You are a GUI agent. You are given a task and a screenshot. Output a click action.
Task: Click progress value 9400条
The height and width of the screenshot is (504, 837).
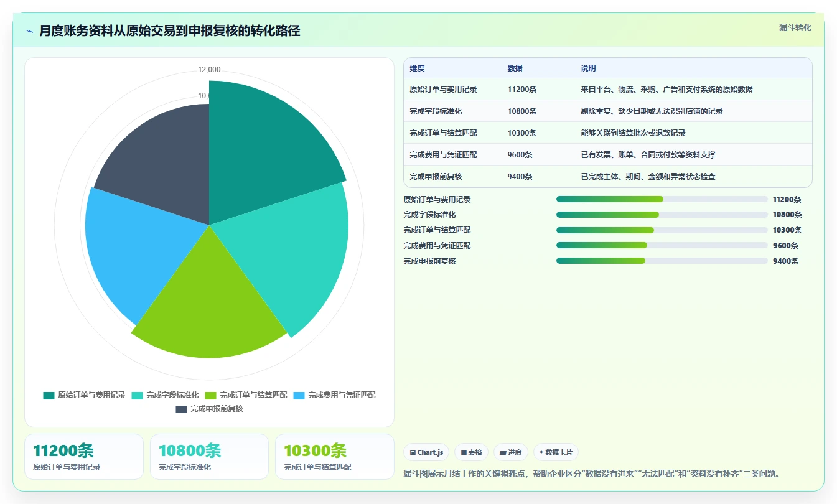785,261
